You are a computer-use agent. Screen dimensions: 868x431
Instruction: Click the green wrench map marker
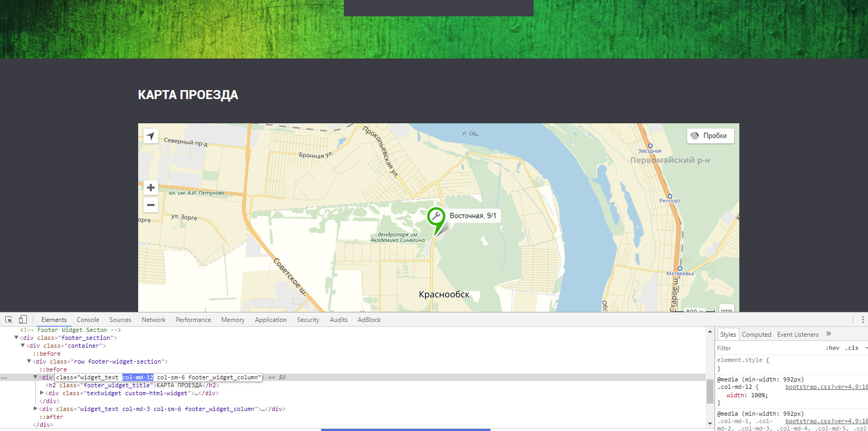pyautogui.click(x=436, y=217)
